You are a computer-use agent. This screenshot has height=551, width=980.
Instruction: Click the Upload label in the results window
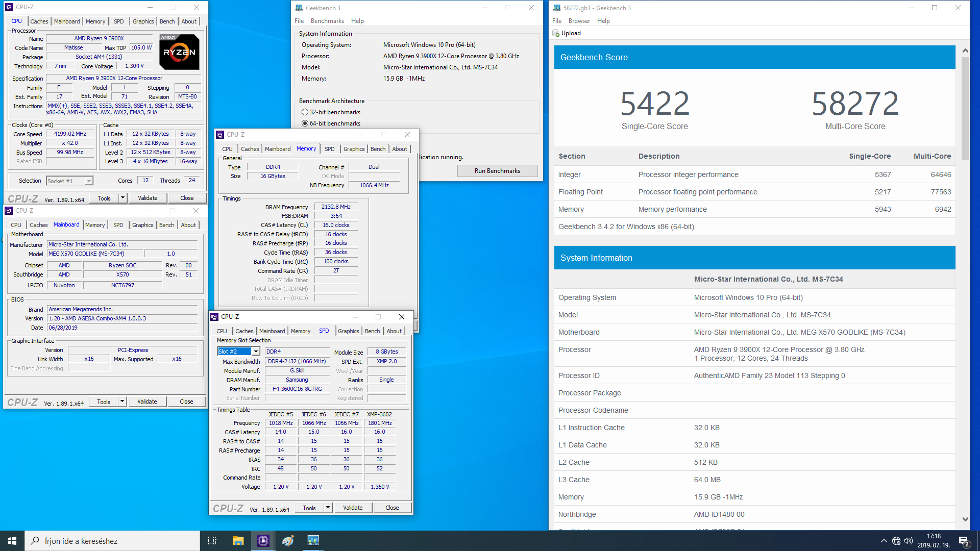(x=571, y=33)
